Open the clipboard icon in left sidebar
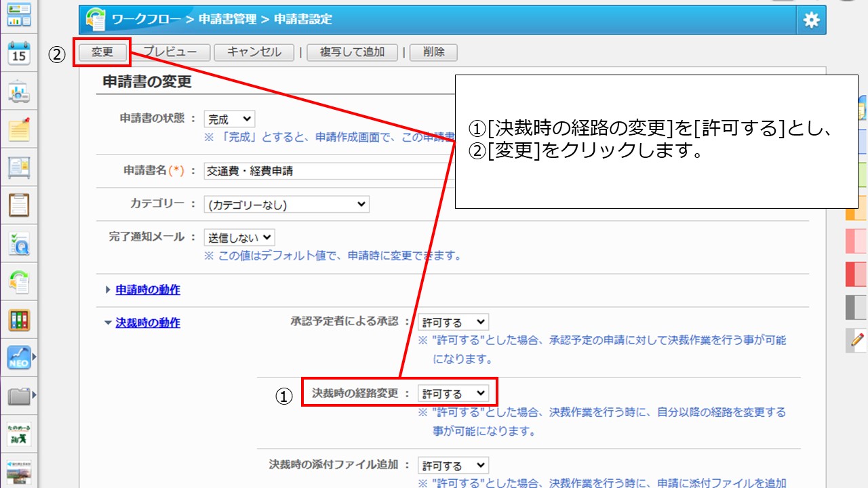The image size is (868, 488). tap(19, 204)
